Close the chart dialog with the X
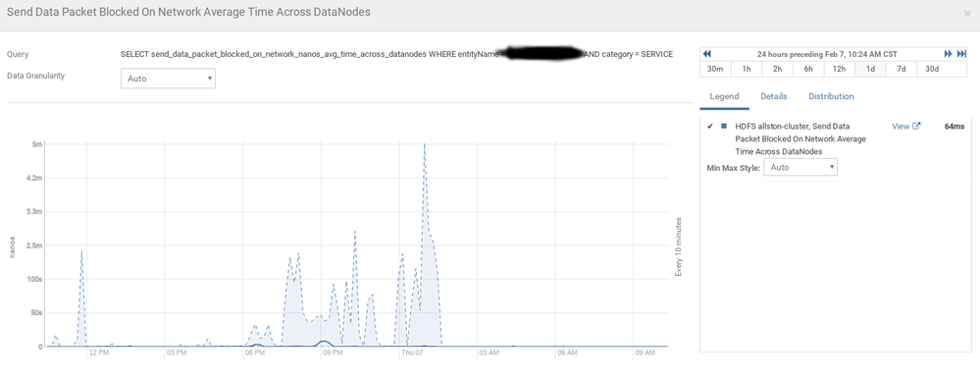This screenshot has height=379, width=980. (967, 13)
